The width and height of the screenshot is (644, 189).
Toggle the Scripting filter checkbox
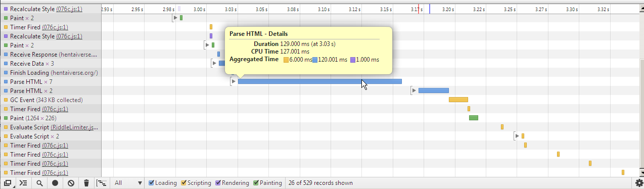pyautogui.click(x=184, y=183)
